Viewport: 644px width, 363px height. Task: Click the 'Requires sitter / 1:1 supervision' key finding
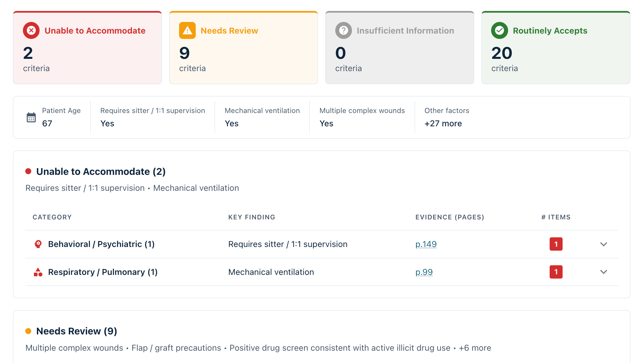[288, 244]
